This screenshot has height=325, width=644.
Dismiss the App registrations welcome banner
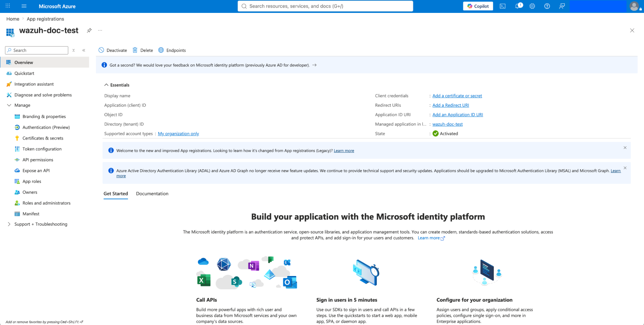point(625,148)
